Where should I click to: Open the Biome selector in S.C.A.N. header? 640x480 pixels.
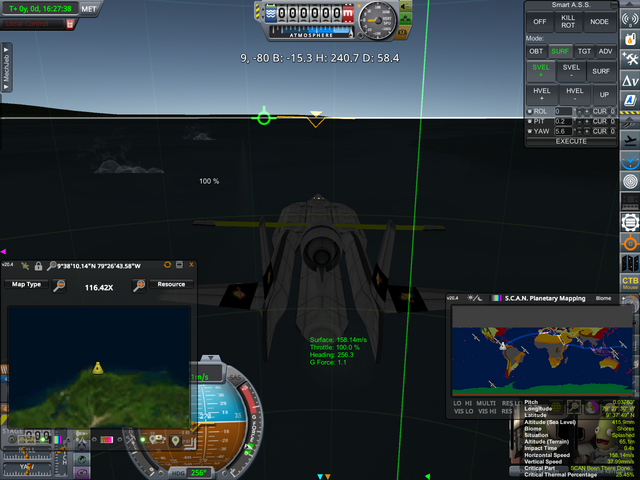(x=603, y=298)
